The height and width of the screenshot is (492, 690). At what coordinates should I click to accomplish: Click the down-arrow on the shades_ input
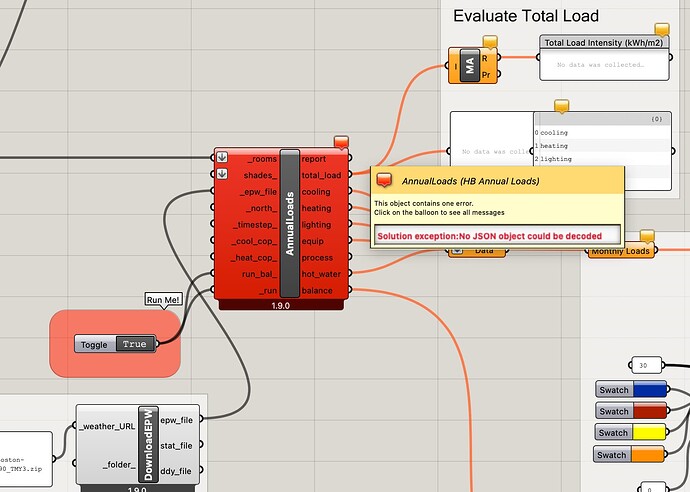pyautogui.click(x=222, y=175)
